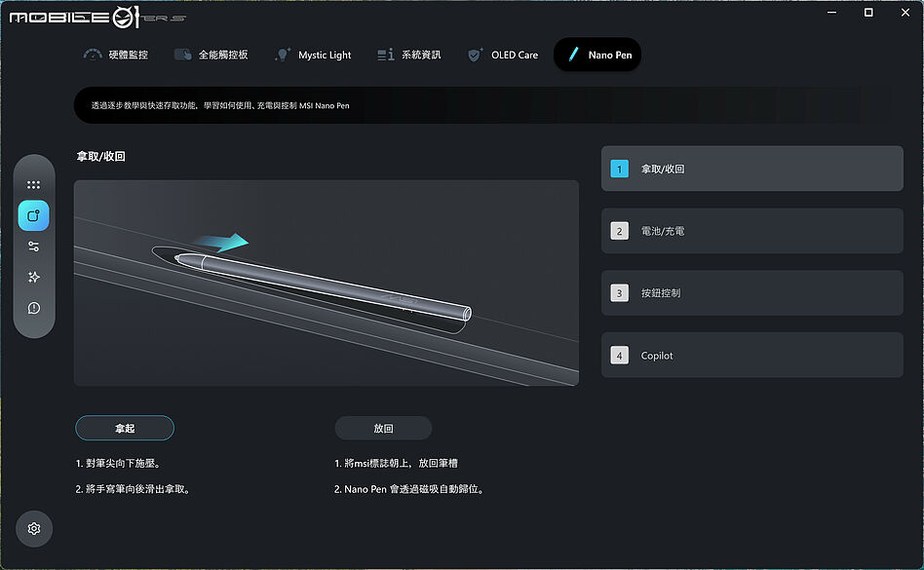
Task: Select step 3 按鈕控制 item
Action: [x=751, y=292]
